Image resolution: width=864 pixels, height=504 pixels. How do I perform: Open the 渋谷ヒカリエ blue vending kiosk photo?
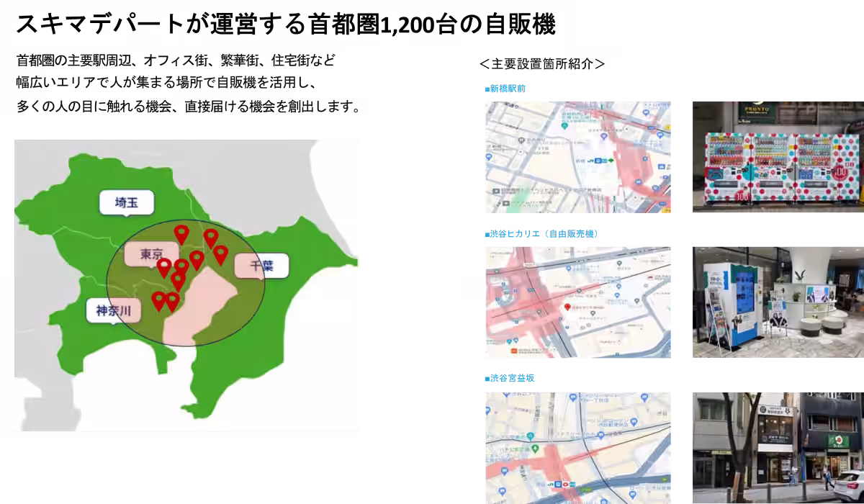point(778,302)
